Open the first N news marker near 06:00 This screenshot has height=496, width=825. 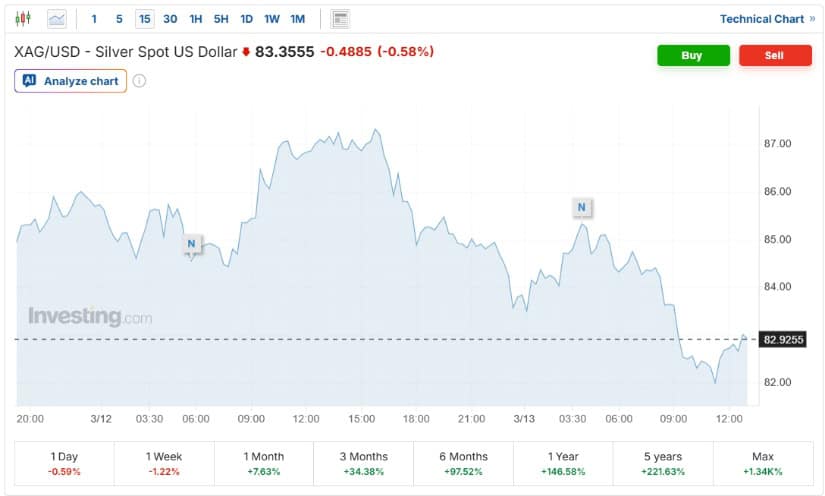(192, 243)
